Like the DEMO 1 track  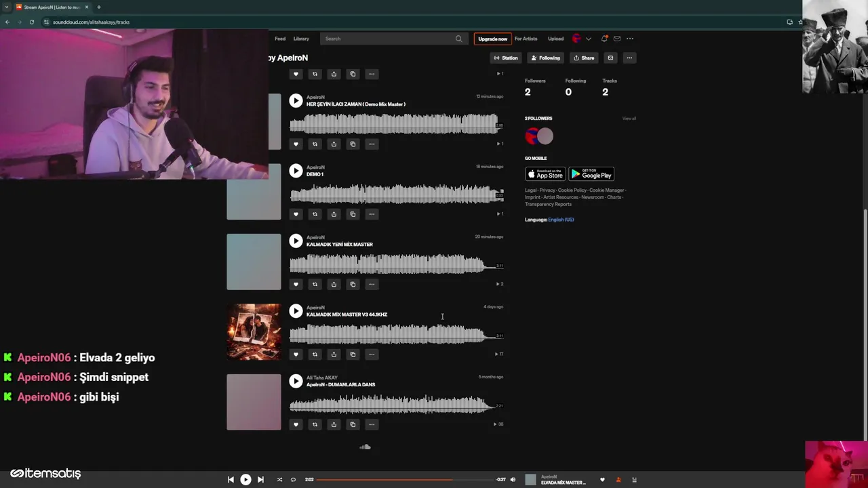tap(296, 214)
